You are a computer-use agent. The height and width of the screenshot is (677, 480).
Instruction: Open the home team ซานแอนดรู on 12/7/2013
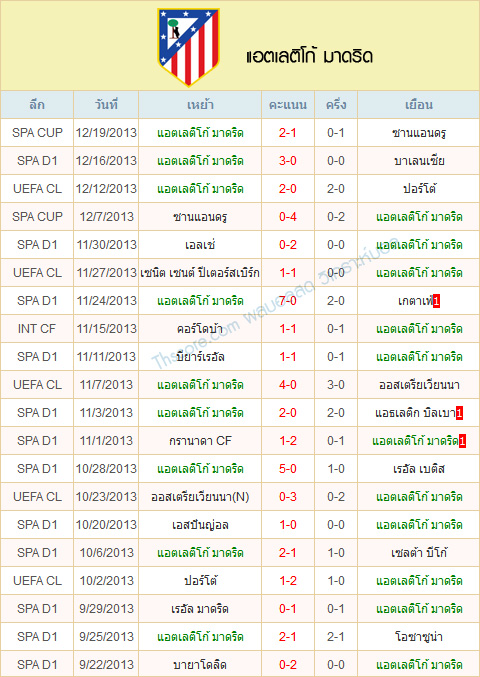[x=200, y=217]
